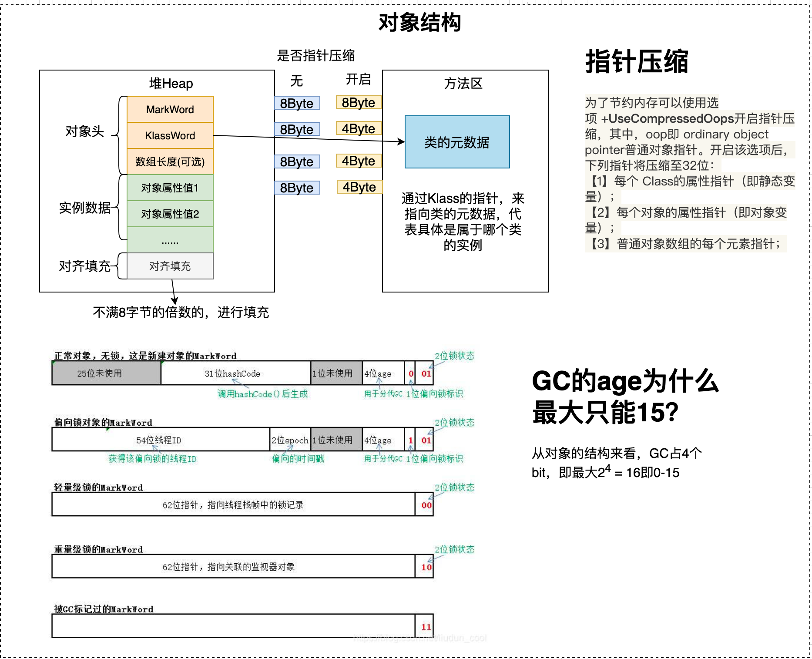Image resolution: width=812 pixels, height=659 pixels.
Task: Click the 54位线程ID cell
Action: point(161,440)
